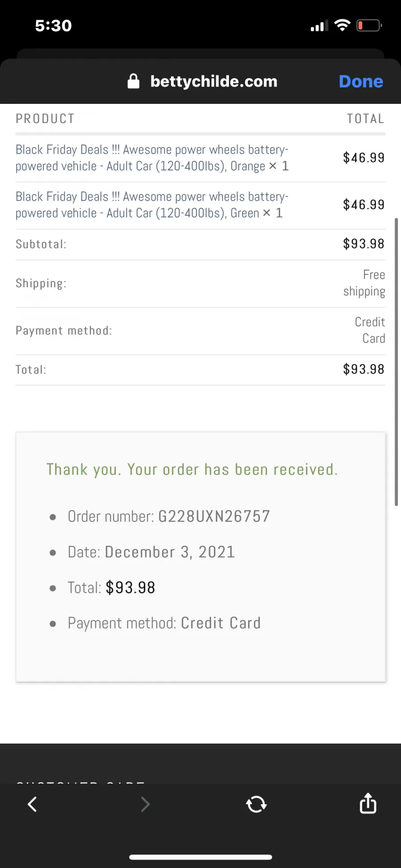Tap the home indicator bar at bottom
The width and height of the screenshot is (401, 868).
pyautogui.click(x=200, y=857)
